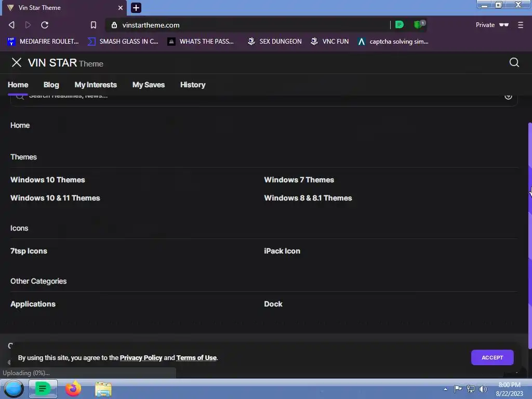Open Windows 8 & 8.1 Themes category
This screenshot has height=399, width=532.
click(x=308, y=198)
